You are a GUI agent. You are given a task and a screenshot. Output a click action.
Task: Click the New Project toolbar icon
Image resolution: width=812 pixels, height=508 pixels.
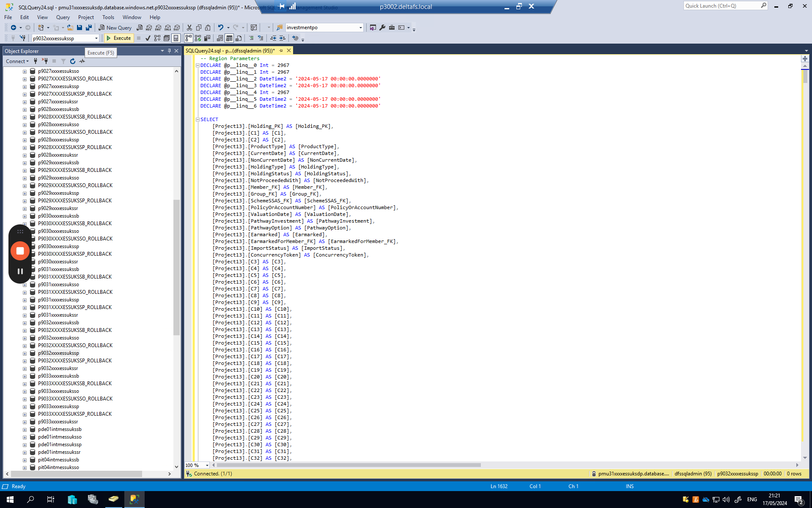tap(41, 28)
